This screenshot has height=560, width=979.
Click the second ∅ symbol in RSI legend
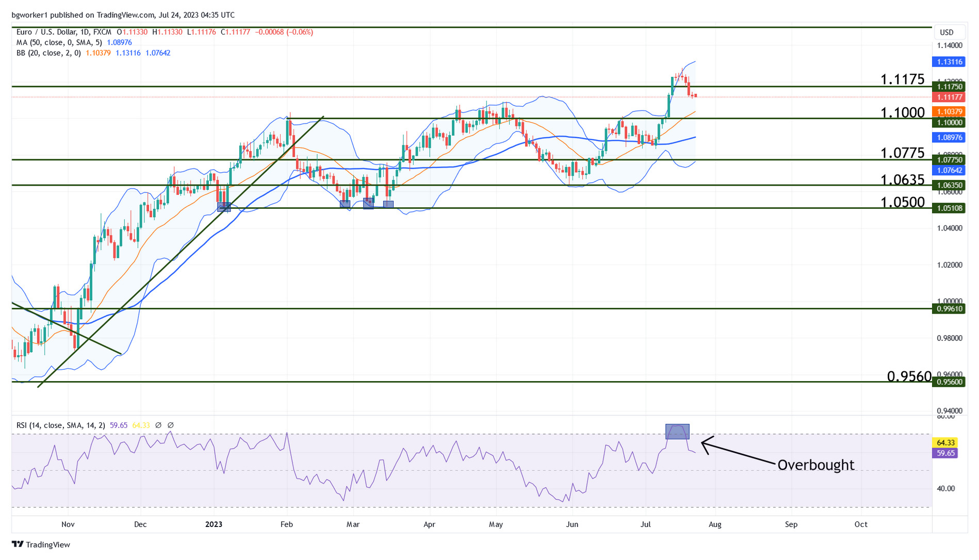pyautogui.click(x=171, y=425)
